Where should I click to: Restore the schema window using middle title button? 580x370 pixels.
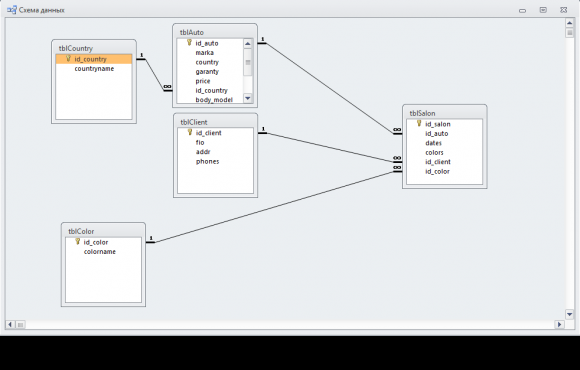543,10
